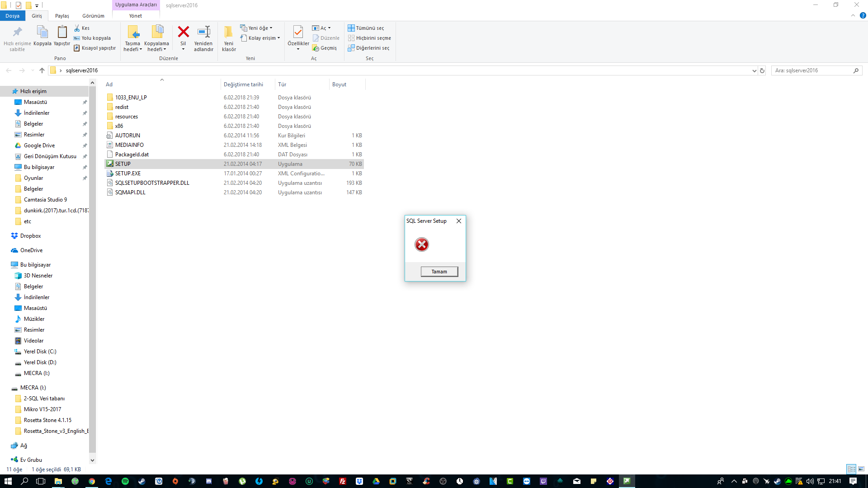
Task: Open the address bar history dropdown
Action: [754, 70]
